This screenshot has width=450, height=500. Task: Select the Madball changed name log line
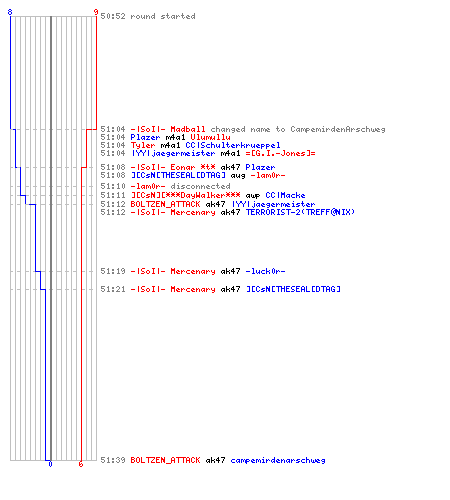pyautogui.click(x=243, y=129)
